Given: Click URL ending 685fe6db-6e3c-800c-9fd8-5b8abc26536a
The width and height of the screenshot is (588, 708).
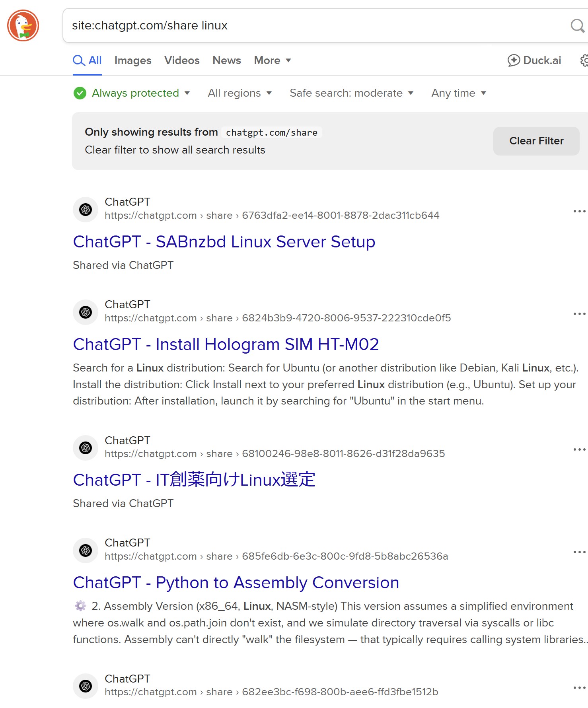Looking at the screenshot, I should (276, 556).
